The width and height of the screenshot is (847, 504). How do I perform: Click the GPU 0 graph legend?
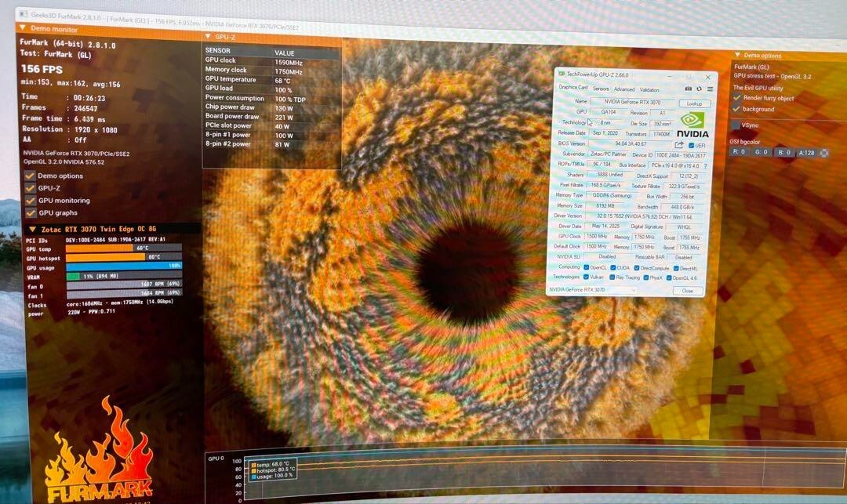coord(271,470)
